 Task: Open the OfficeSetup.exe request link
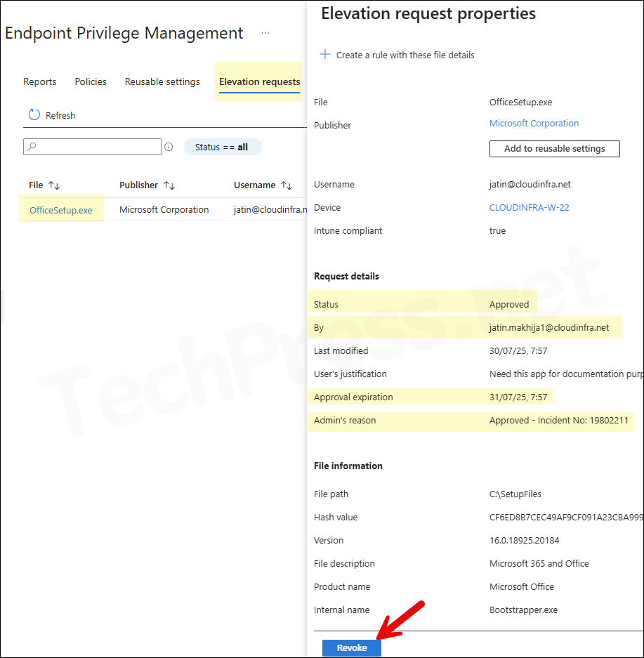(61, 210)
